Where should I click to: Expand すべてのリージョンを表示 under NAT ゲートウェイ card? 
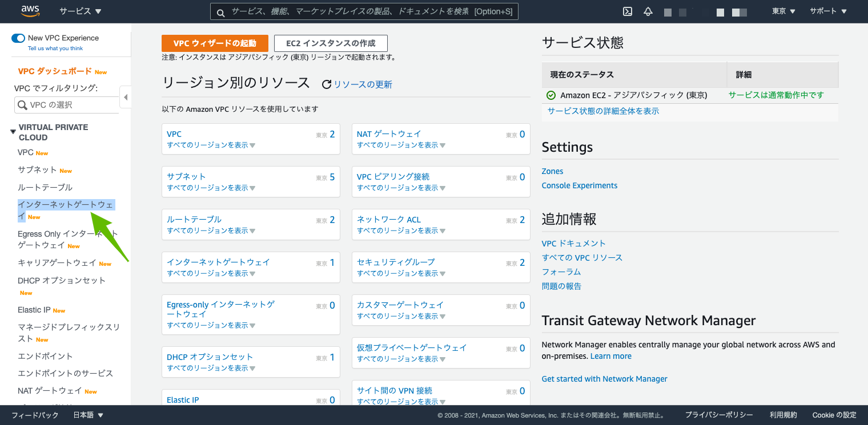(401, 145)
